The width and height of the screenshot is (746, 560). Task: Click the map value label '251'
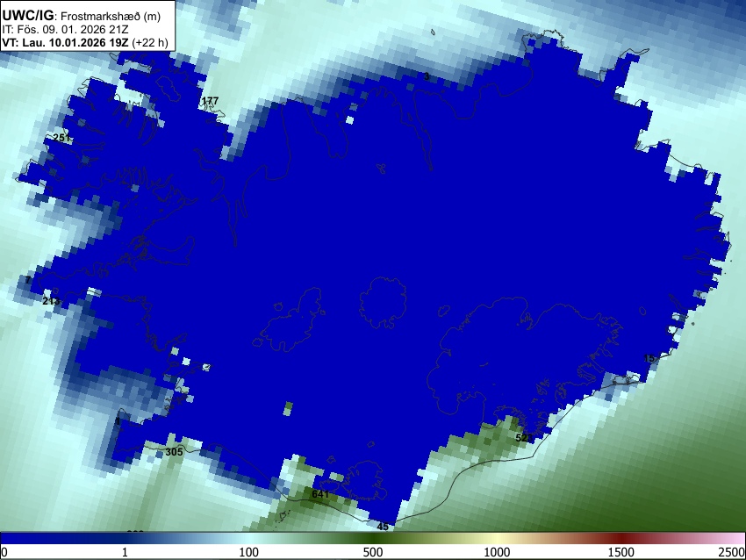[61, 138]
